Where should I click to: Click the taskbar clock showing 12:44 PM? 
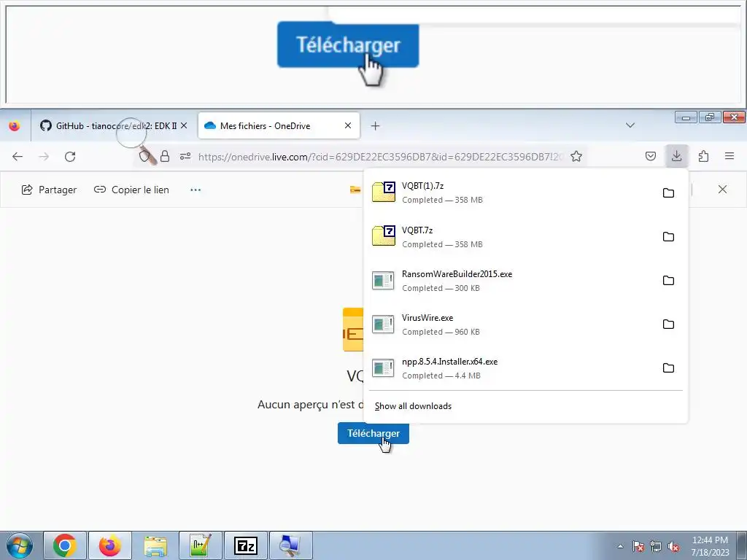coord(710,545)
